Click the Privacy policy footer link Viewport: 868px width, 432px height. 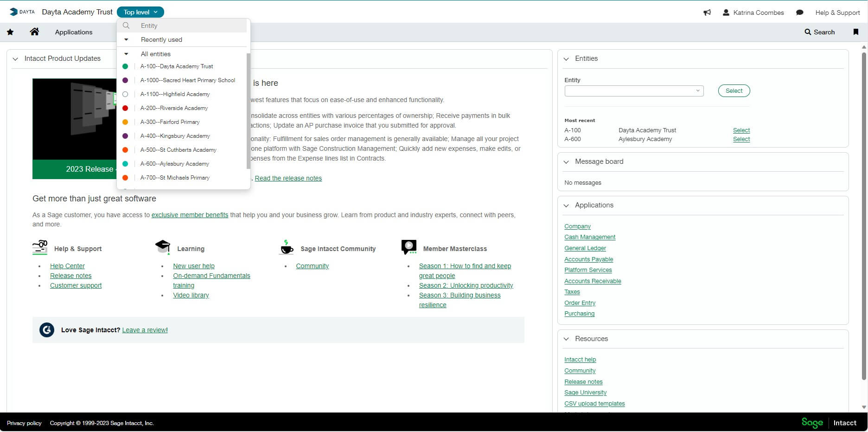tap(24, 423)
